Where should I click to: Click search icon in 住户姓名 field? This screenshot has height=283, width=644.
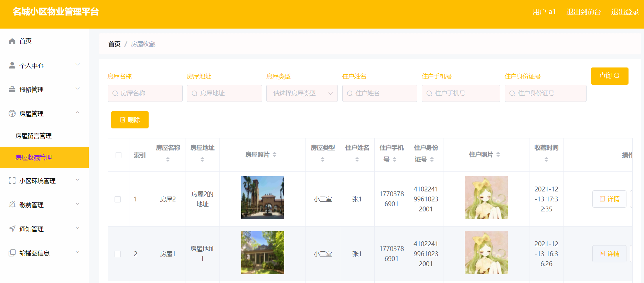pyautogui.click(x=350, y=93)
